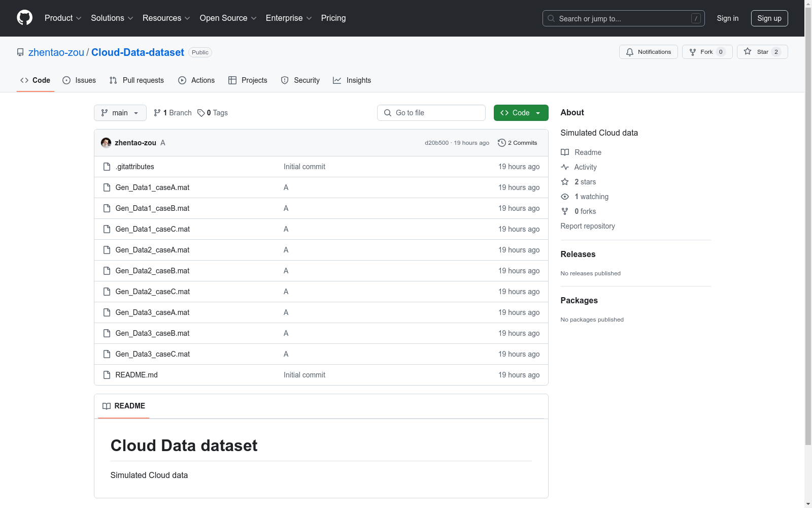
Task: Click the fork icon beside 0 forks
Action: coord(565,211)
